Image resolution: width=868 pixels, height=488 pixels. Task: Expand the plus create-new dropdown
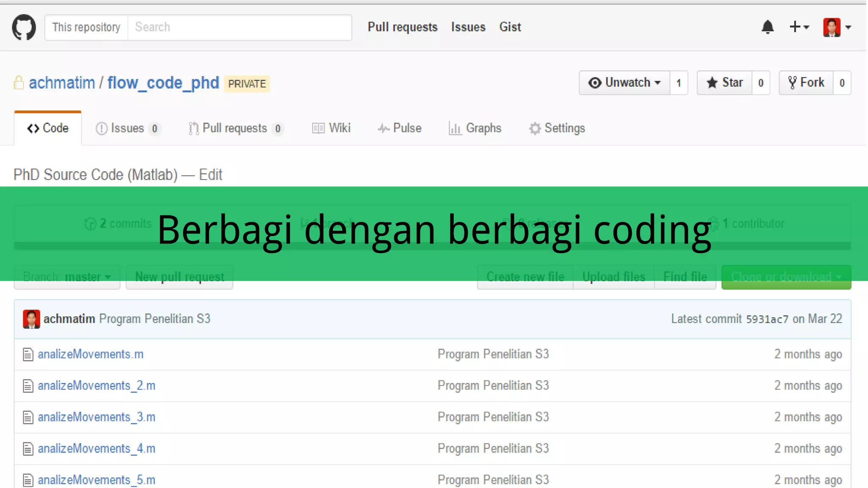pos(799,27)
